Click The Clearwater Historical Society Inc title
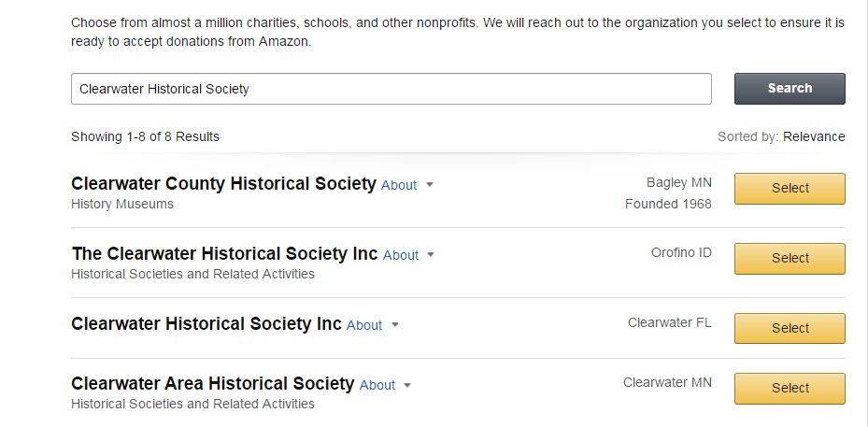 (224, 253)
